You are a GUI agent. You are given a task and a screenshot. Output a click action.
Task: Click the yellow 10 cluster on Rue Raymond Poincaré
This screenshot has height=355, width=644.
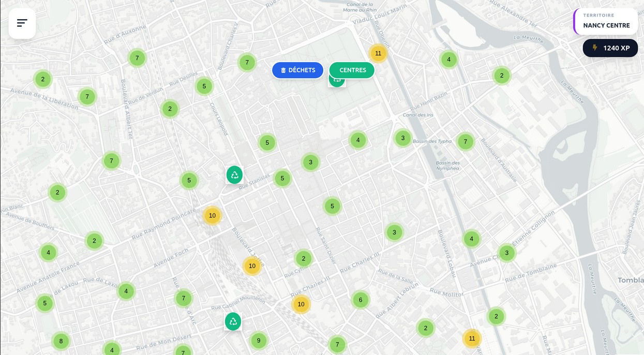point(212,215)
